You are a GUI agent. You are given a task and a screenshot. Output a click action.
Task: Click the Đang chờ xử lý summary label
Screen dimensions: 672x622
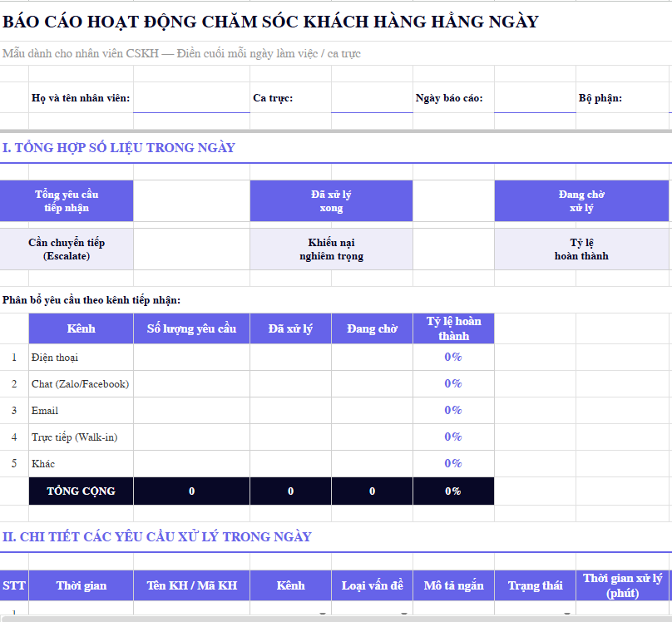click(x=581, y=201)
